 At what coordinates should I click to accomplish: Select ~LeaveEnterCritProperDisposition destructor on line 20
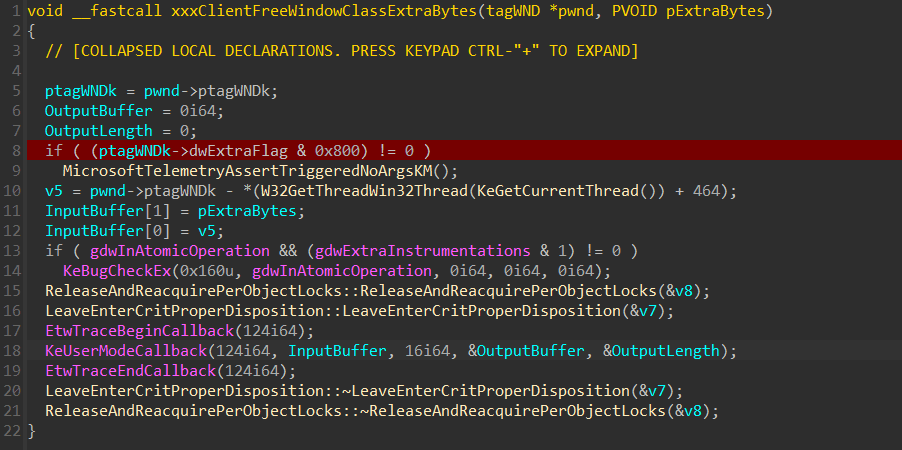486,391
